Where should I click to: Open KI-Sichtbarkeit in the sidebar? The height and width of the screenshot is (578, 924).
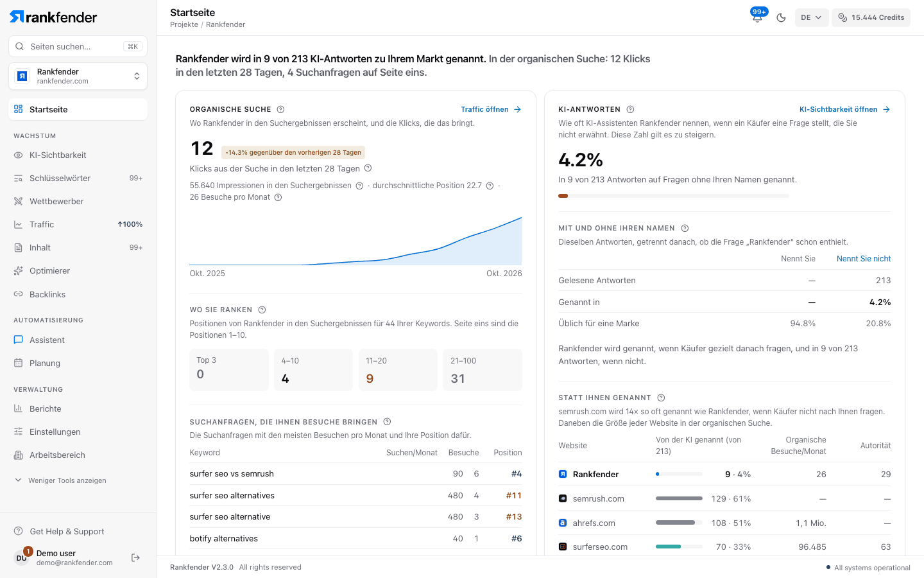coord(78,155)
